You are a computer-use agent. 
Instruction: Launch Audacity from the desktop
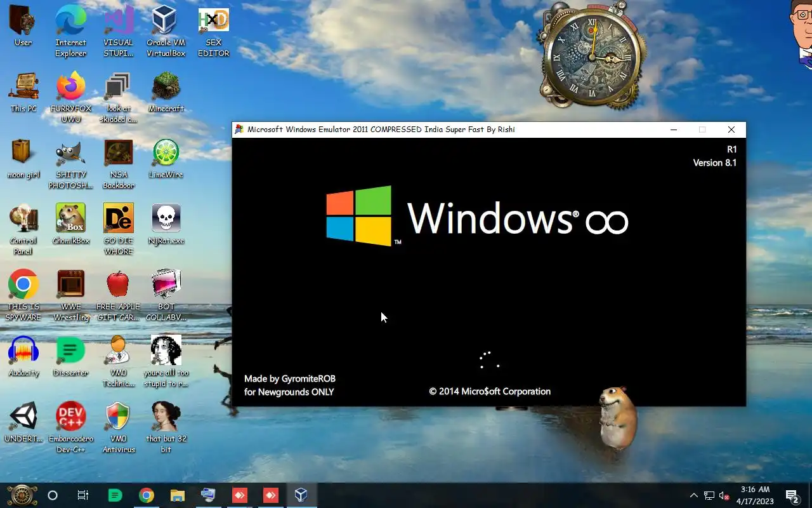click(23, 357)
